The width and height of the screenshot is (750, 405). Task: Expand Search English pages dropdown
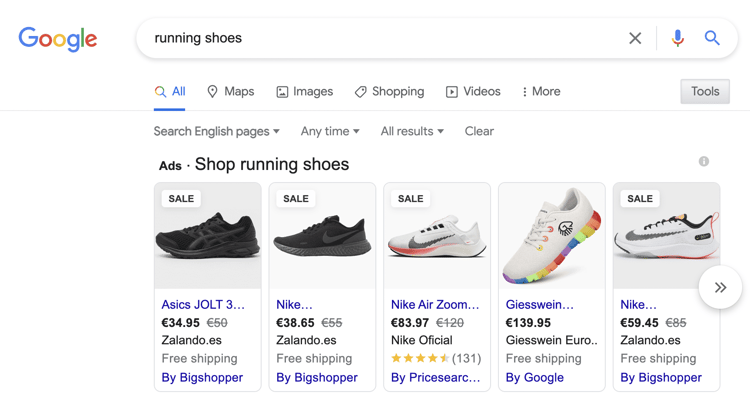[217, 131]
